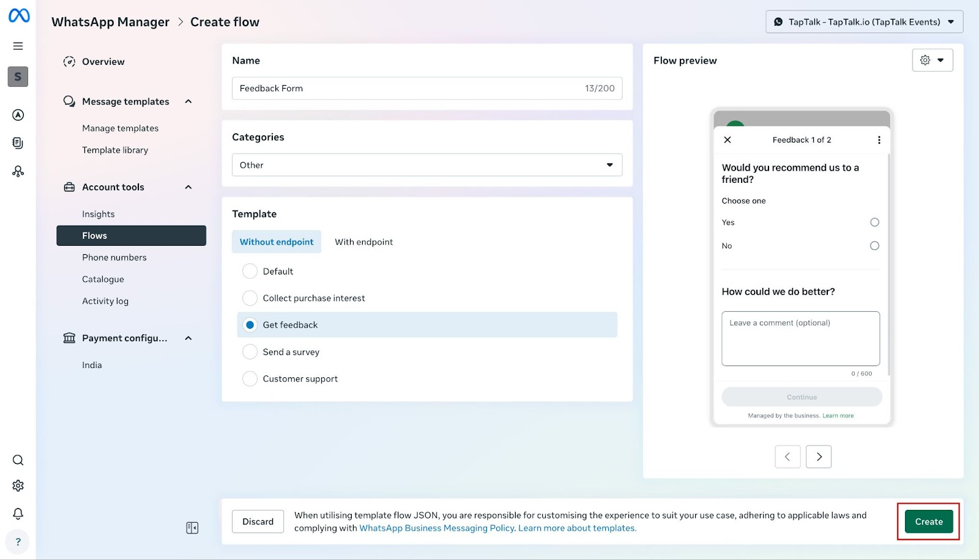The height and width of the screenshot is (560, 979).
Task: Open the settings gear in left rail
Action: [18, 485]
